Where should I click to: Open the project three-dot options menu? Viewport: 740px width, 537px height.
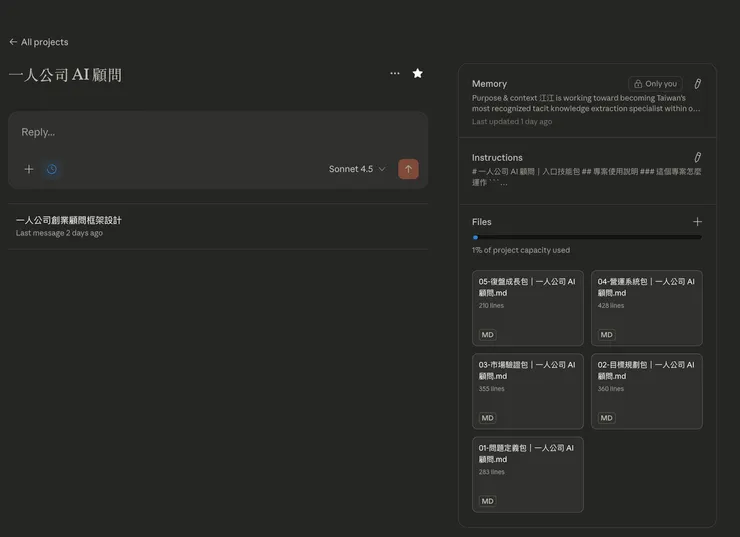pyautogui.click(x=395, y=73)
